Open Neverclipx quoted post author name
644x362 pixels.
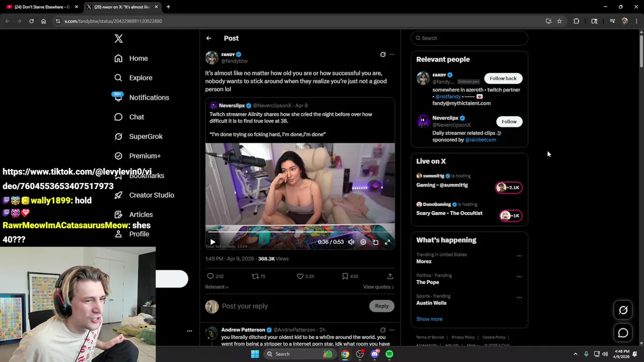(x=231, y=106)
